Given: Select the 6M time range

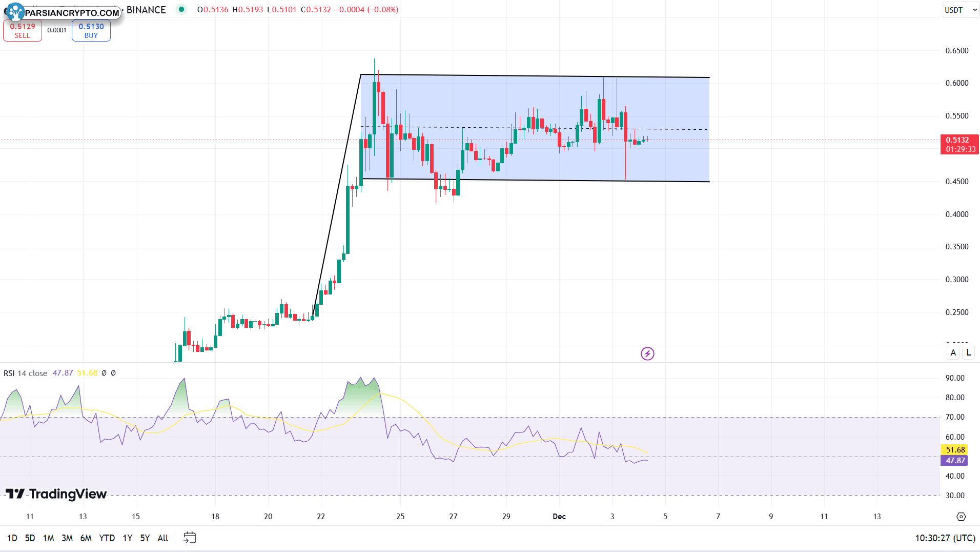Looking at the screenshot, I should 86,538.
